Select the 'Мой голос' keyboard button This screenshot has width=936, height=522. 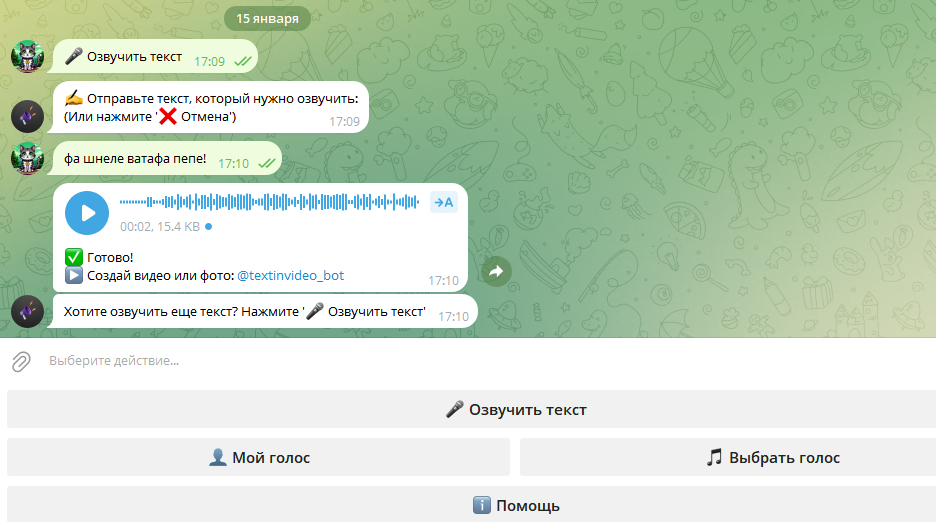(258, 457)
